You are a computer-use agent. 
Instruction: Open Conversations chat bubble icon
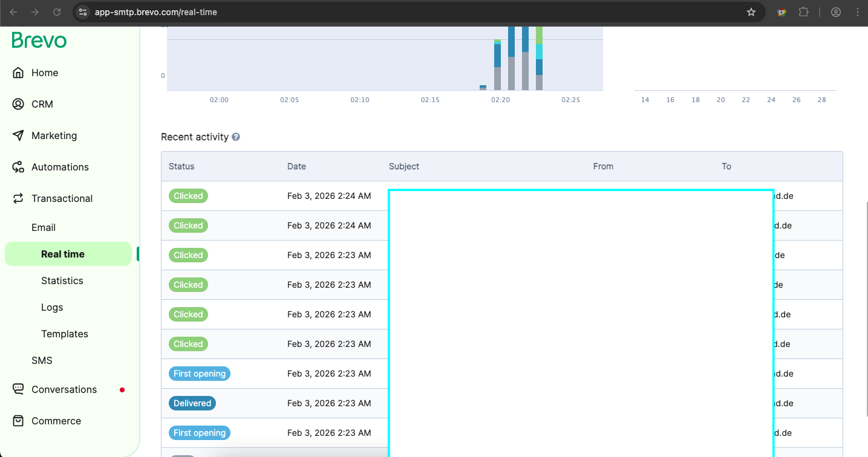coord(18,389)
